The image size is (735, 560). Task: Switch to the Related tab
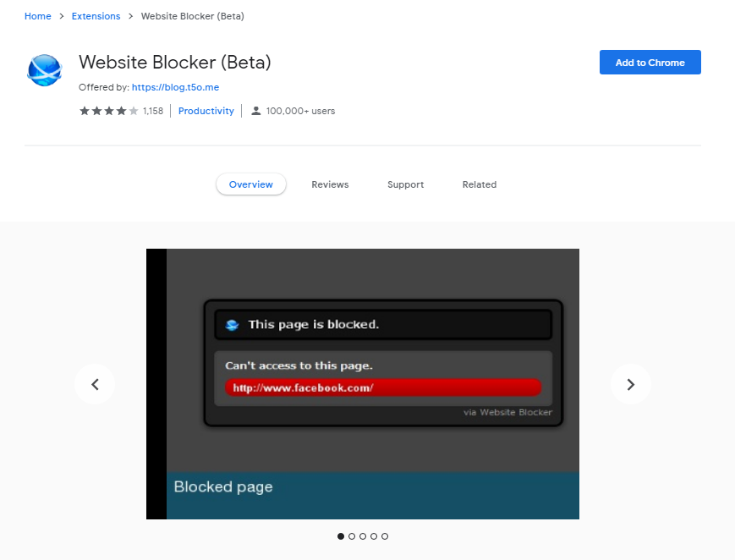coord(479,184)
